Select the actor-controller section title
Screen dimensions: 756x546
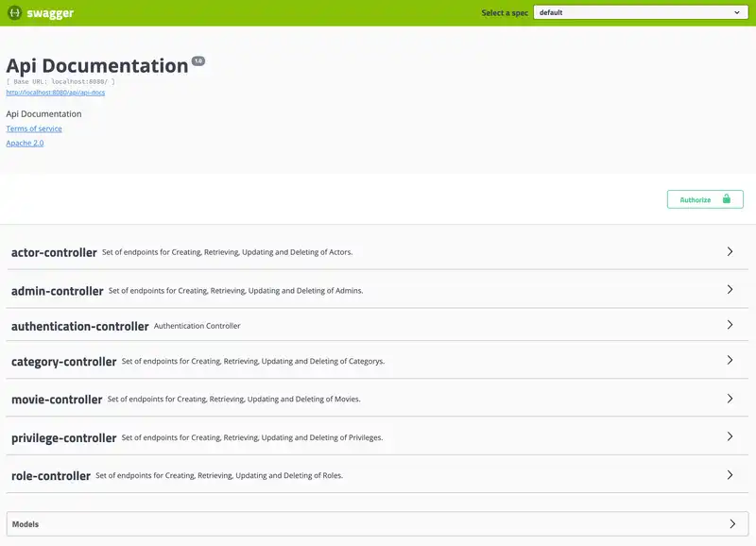point(54,253)
